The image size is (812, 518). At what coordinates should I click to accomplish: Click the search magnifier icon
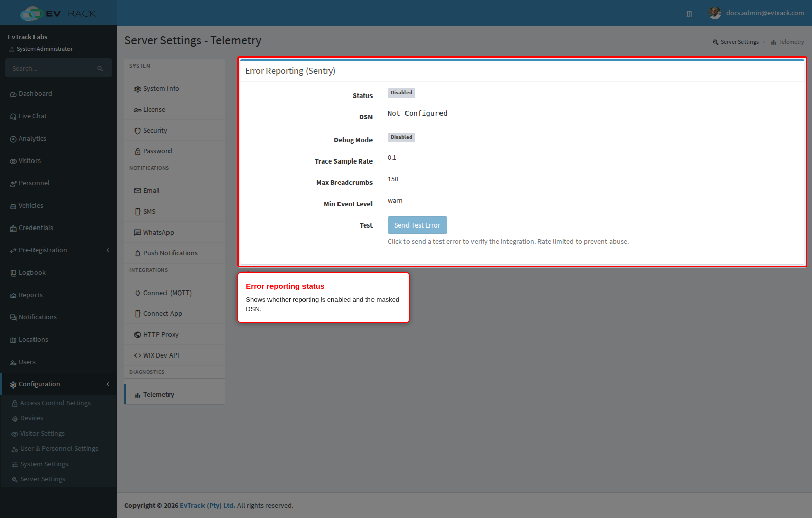pyautogui.click(x=100, y=69)
